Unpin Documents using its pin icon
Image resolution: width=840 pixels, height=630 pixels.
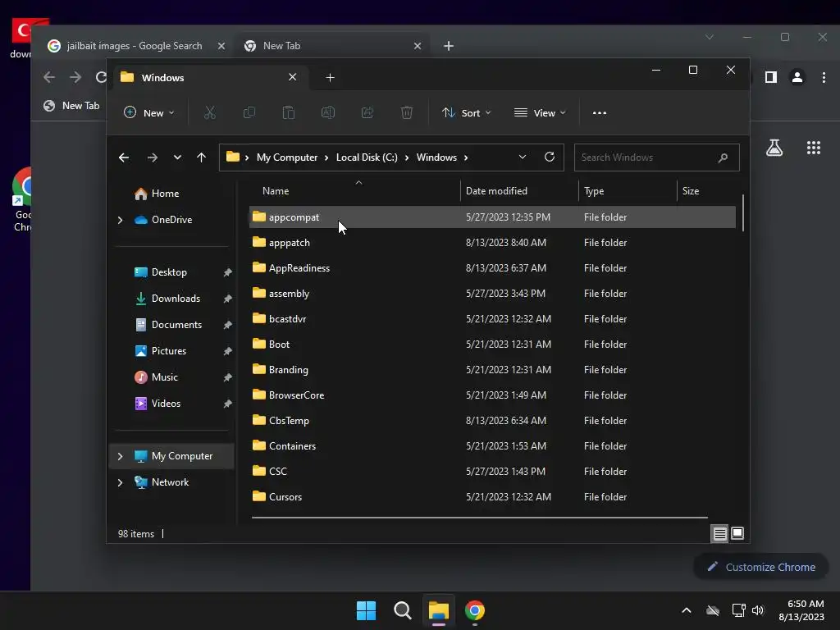pos(227,325)
